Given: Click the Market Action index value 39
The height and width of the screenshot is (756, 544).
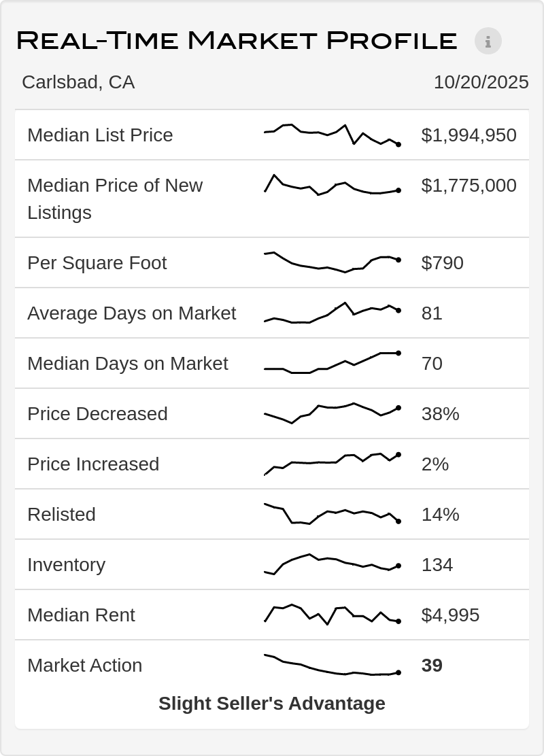Looking at the screenshot, I should (432, 665).
